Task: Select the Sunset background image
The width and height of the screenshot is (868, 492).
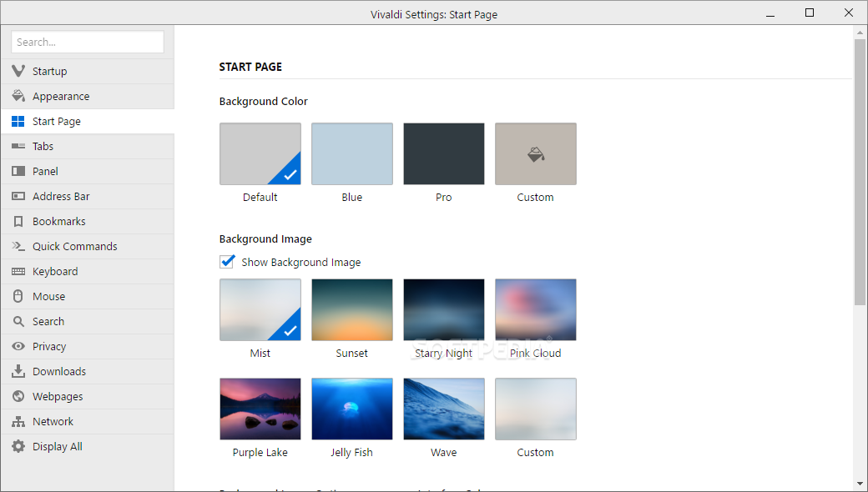Action: pos(352,309)
